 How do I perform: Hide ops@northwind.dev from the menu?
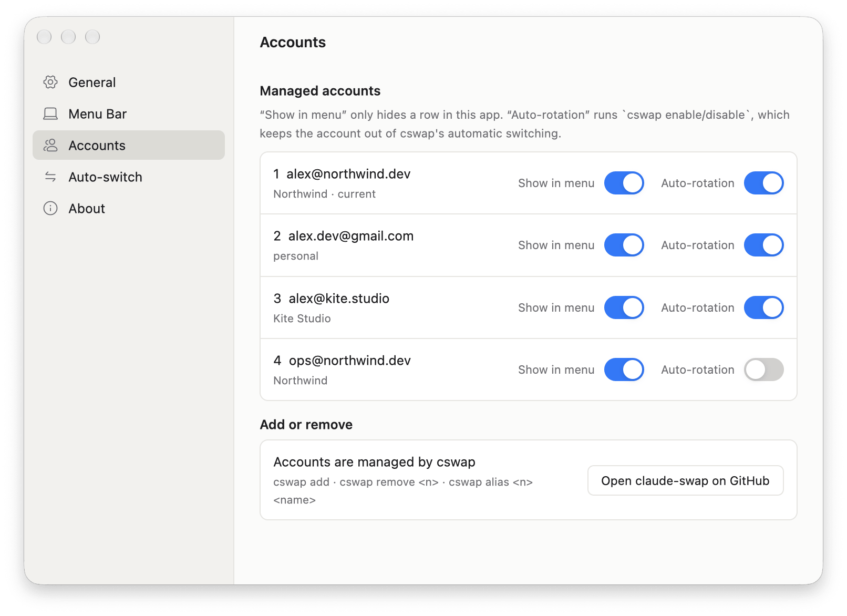pos(624,369)
